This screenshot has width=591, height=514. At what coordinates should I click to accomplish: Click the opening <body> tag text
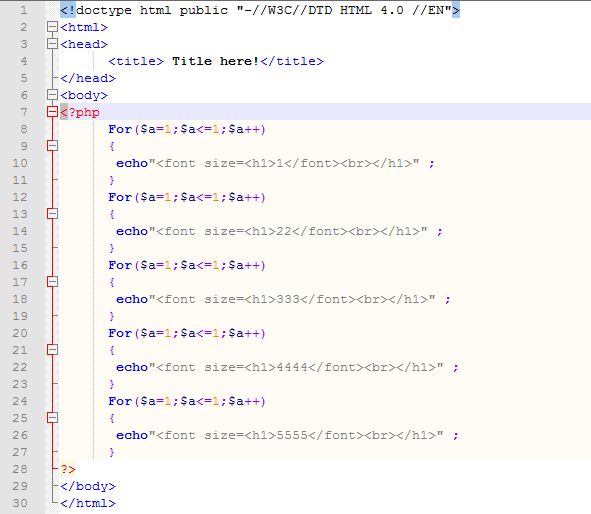tap(84, 95)
